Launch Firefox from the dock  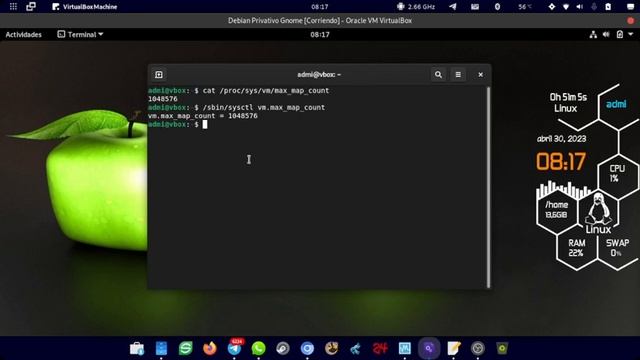[210, 349]
